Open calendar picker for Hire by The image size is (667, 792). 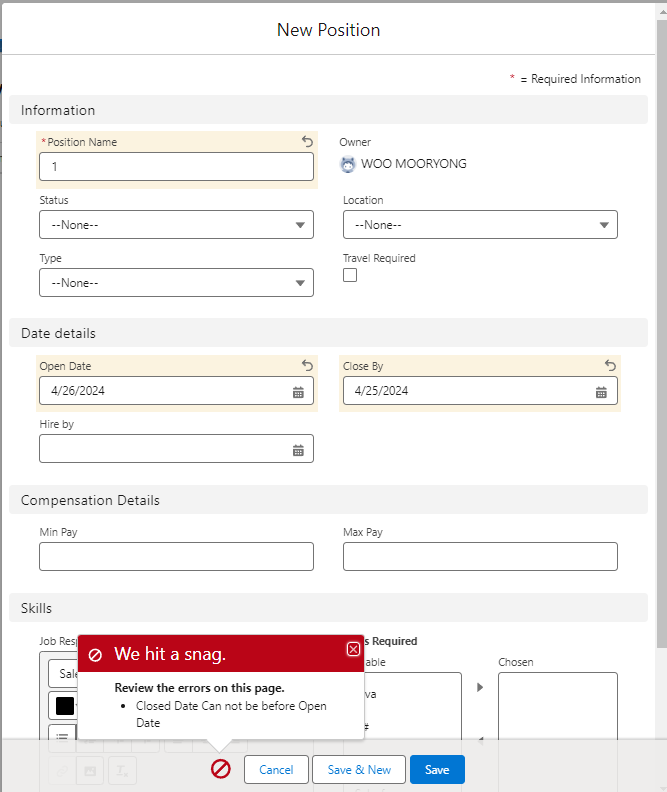coord(298,450)
